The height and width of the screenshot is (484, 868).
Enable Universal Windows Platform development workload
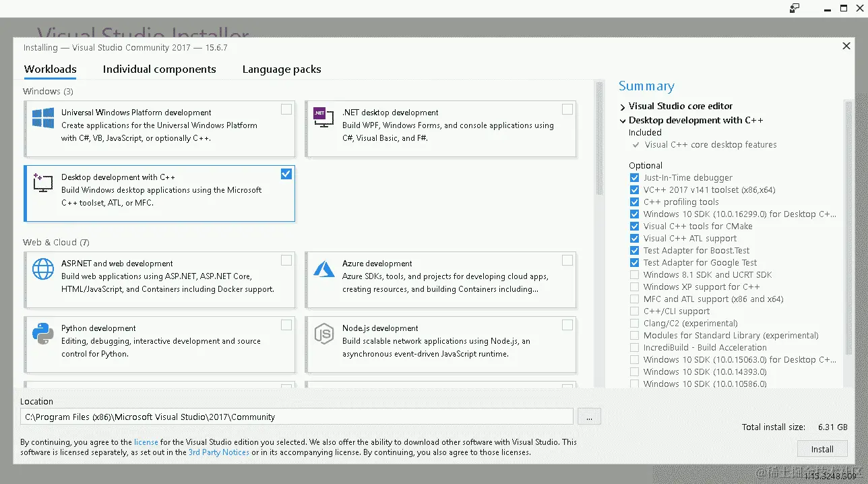pyautogui.click(x=286, y=109)
